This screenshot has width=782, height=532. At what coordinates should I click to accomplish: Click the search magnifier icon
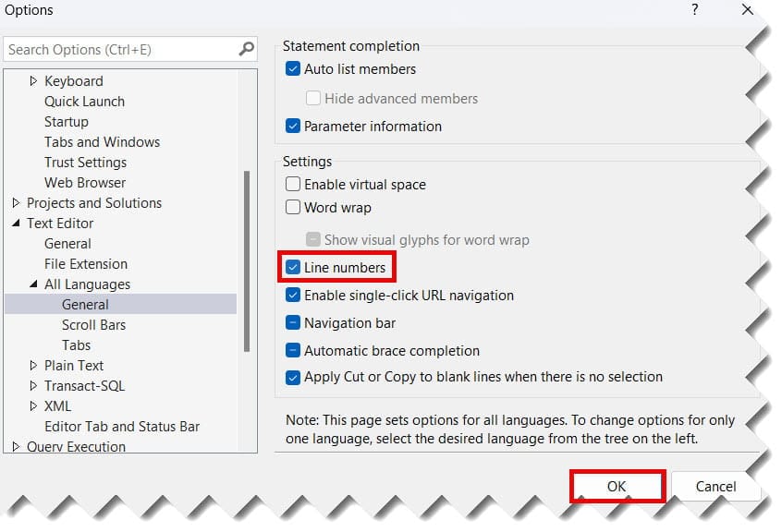246,49
